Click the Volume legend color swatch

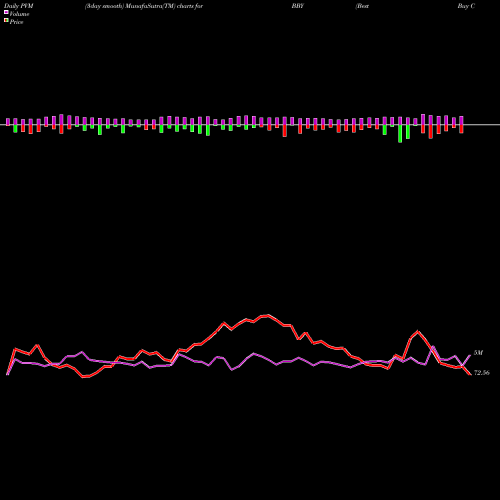click(6, 13)
